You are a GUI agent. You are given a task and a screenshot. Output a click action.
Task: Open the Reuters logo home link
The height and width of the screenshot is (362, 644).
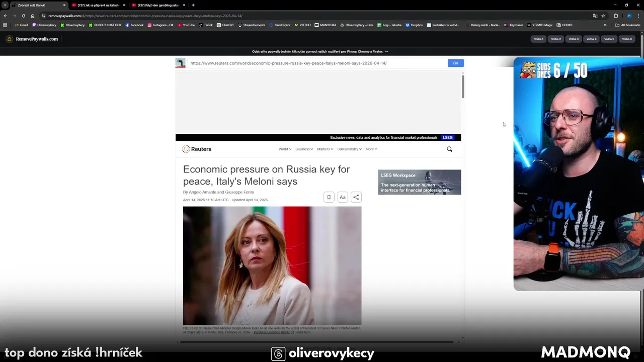(197, 149)
